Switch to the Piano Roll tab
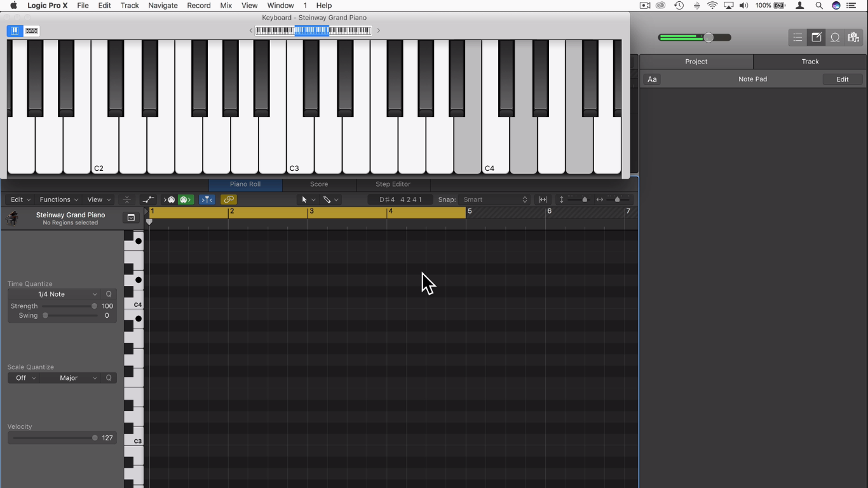This screenshot has width=868, height=488. pyautogui.click(x=245, y=184)
